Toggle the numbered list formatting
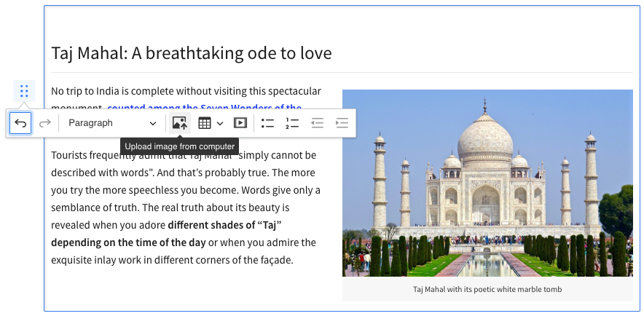 coord(293,123)
